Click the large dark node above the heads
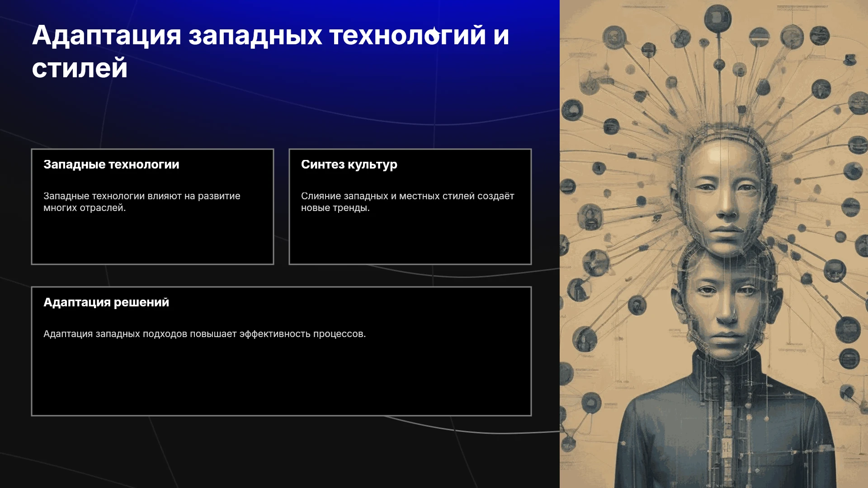 tap(717, 19)
